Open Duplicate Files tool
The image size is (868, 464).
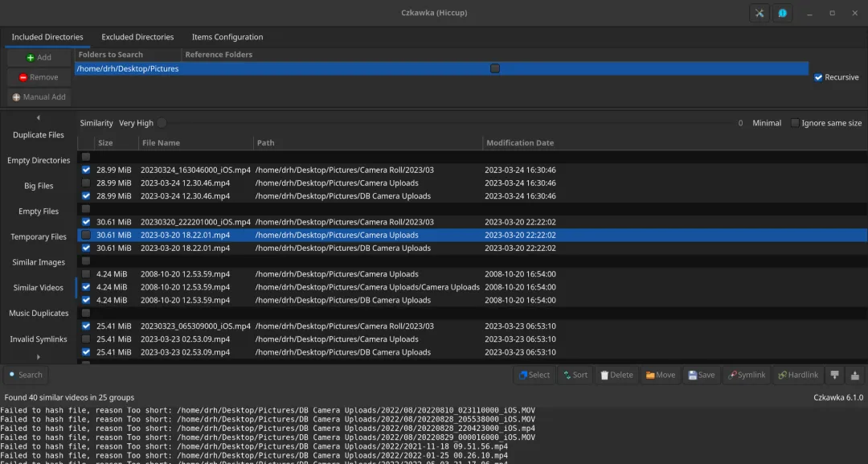39,135
